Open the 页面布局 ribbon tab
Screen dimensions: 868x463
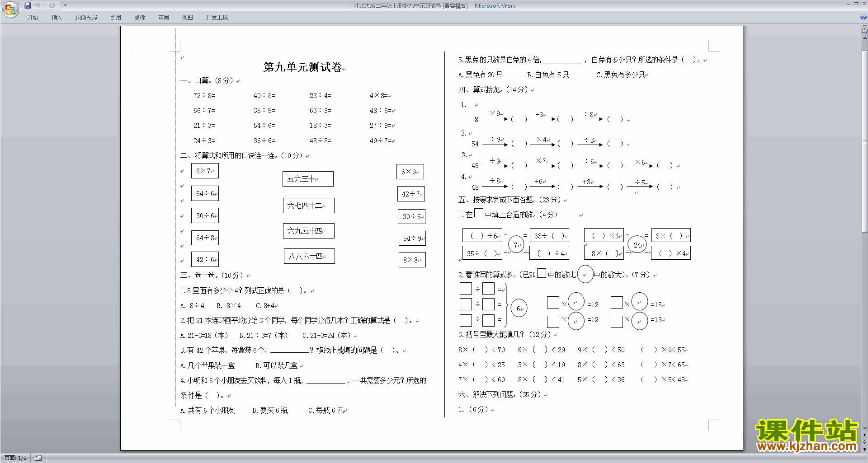click(x=86, y=17)
